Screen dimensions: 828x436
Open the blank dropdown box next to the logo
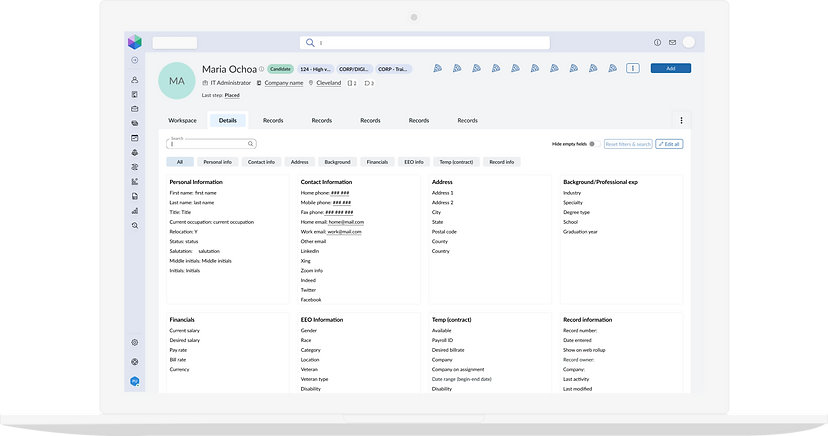[175, 43]
